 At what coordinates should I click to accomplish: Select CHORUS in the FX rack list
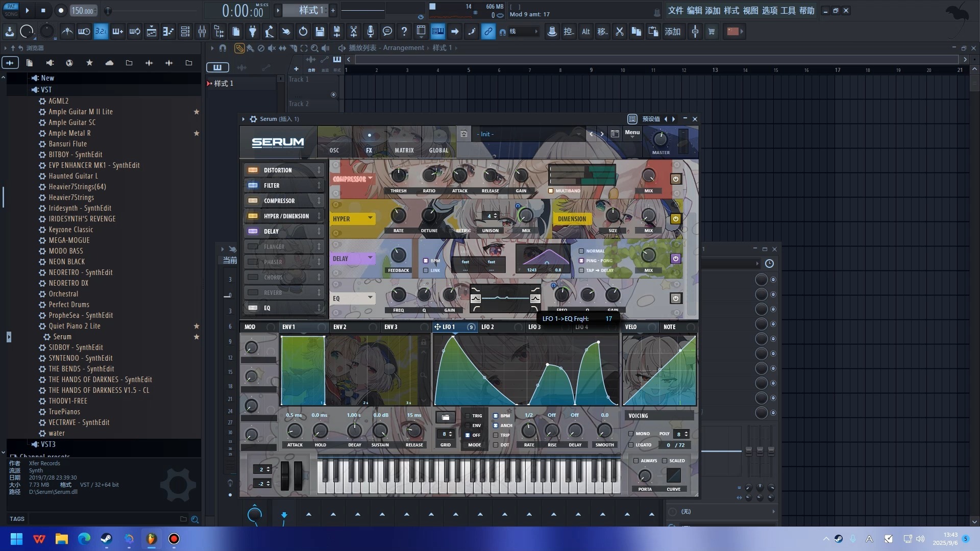tap(283, 278)
